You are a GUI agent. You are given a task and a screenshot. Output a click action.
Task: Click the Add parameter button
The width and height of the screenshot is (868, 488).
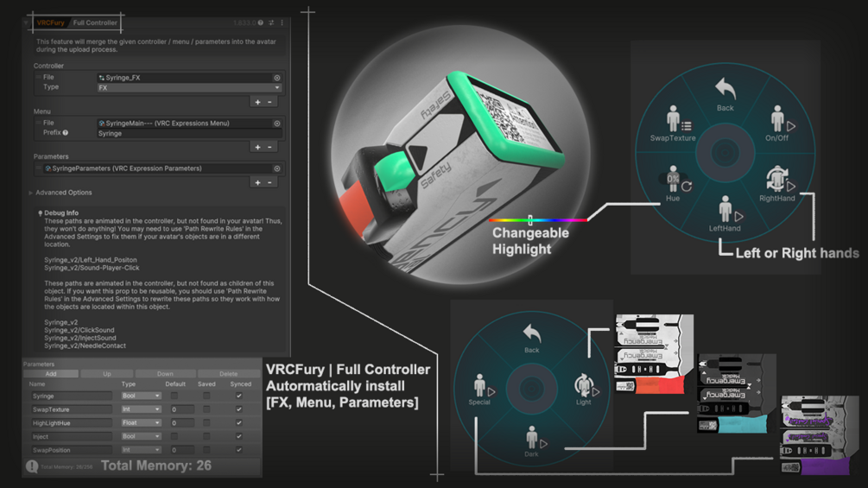coord(51,373)
